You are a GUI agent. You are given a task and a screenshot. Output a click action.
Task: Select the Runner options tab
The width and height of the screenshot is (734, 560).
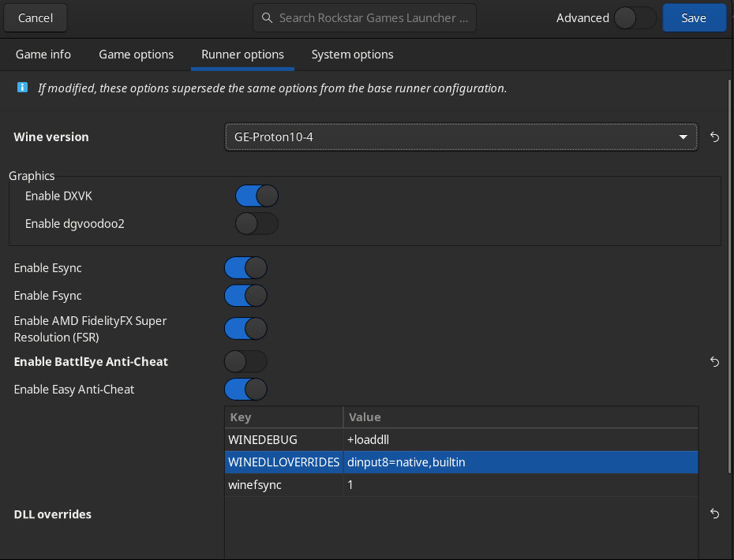242,54
